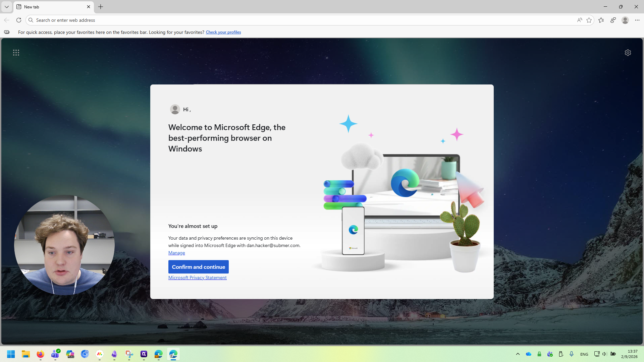Open battery status tray icon
644x362 pixels.
pyautogui.click(x=613, y=354)
